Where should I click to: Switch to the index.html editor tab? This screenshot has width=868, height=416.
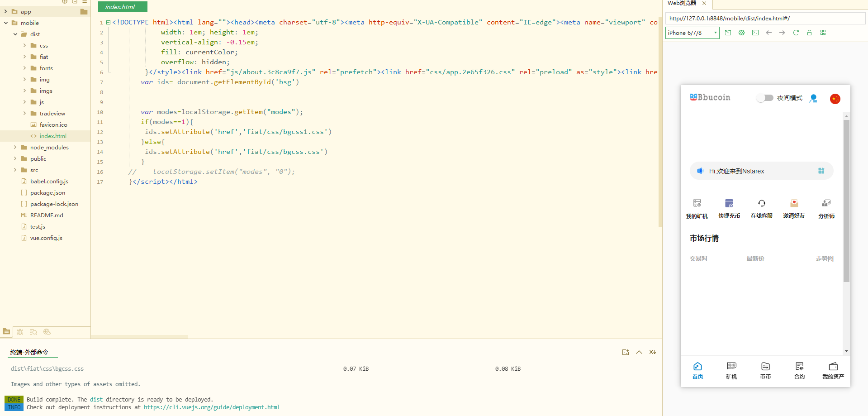point(120,7)
